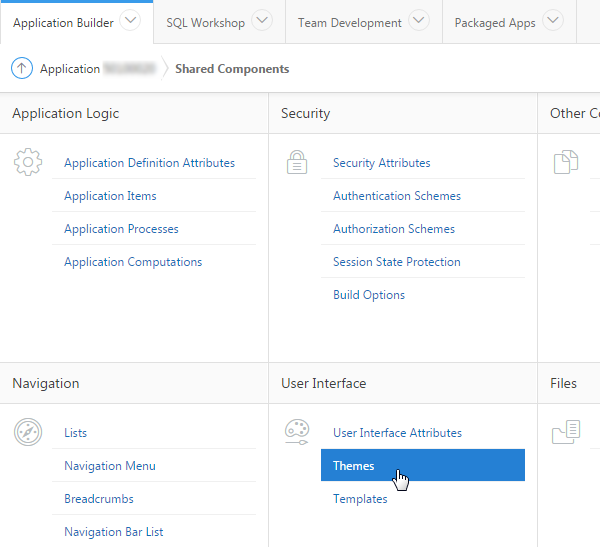
Task: Select the Navigation Menu link
Action: (x=110, y=466)
